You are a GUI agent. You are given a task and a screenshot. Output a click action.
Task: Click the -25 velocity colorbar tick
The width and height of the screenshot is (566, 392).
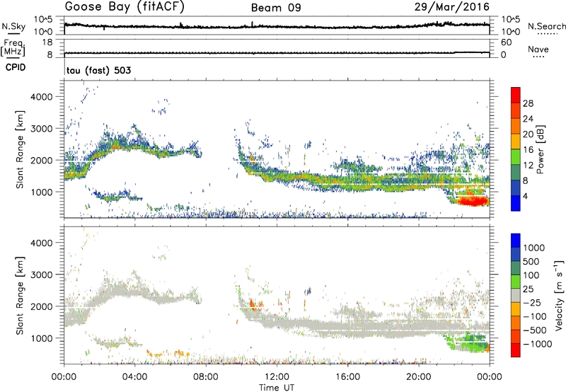(x=532, y=303)
